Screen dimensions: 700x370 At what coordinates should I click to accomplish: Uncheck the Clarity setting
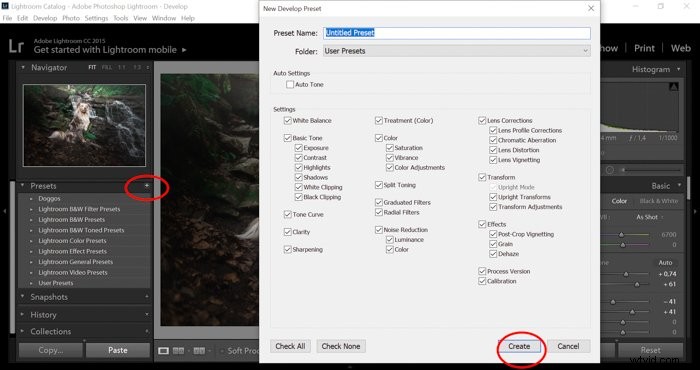288,232
